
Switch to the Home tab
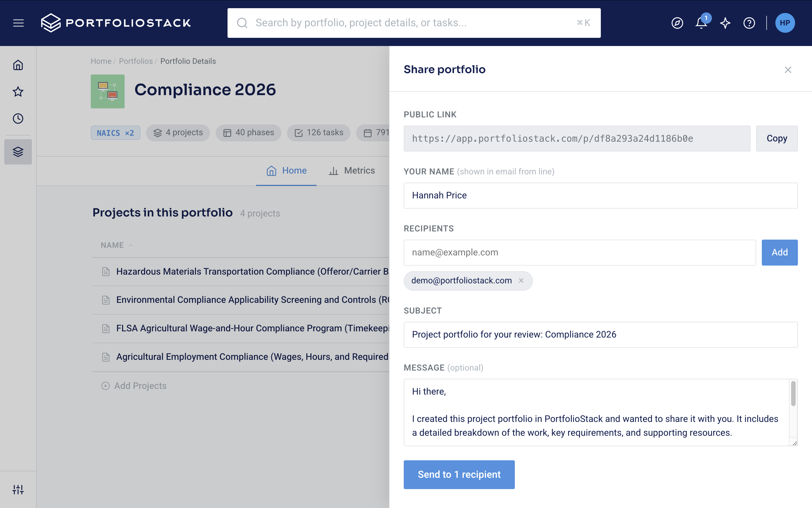click(286, 171)
